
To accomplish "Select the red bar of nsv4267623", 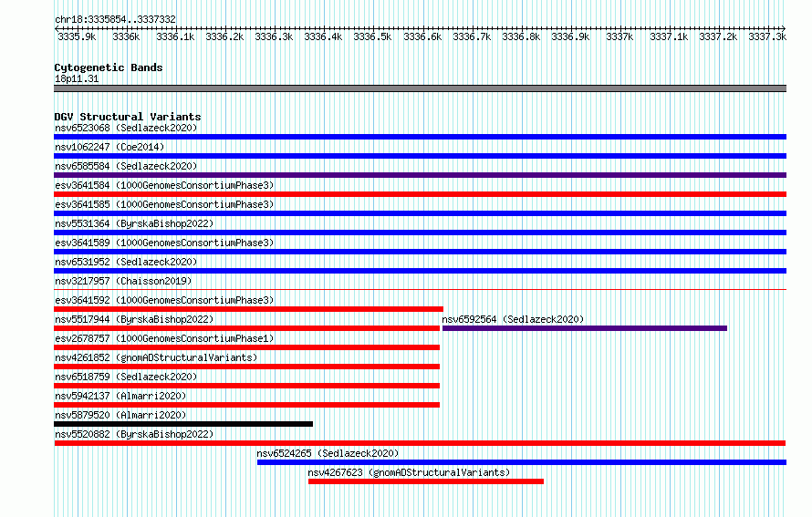I will [x=426, y=481].
